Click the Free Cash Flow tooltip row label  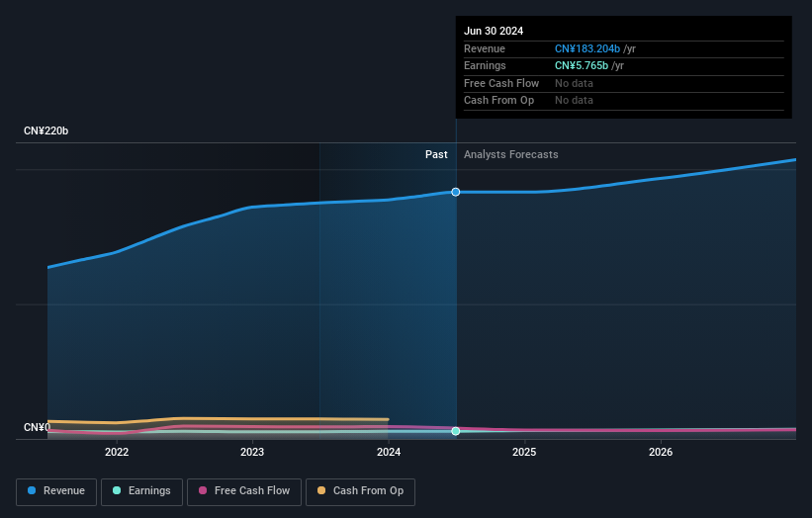(501, 83)
